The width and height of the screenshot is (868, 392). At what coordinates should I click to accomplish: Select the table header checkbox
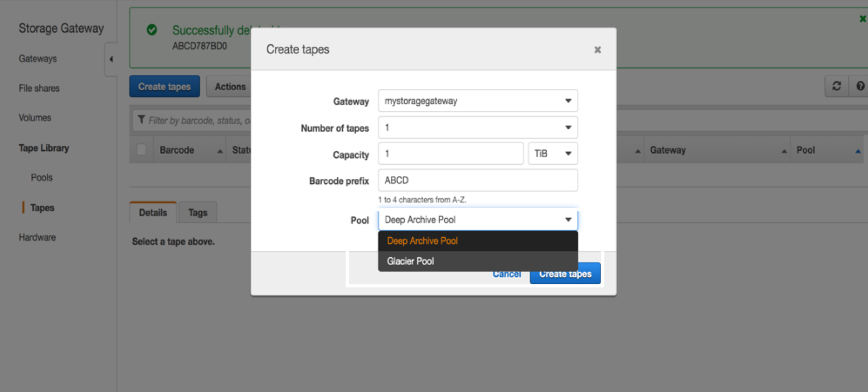(141, 149)
